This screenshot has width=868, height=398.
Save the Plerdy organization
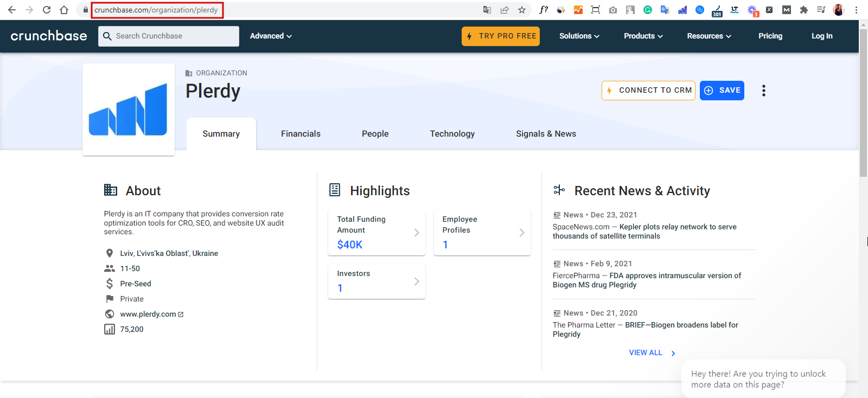click(722, 91)
